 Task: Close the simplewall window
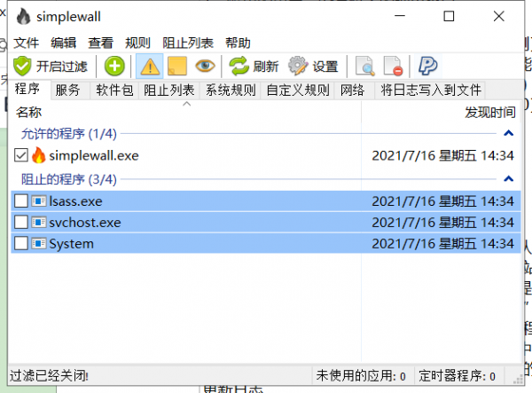[498, 16]
